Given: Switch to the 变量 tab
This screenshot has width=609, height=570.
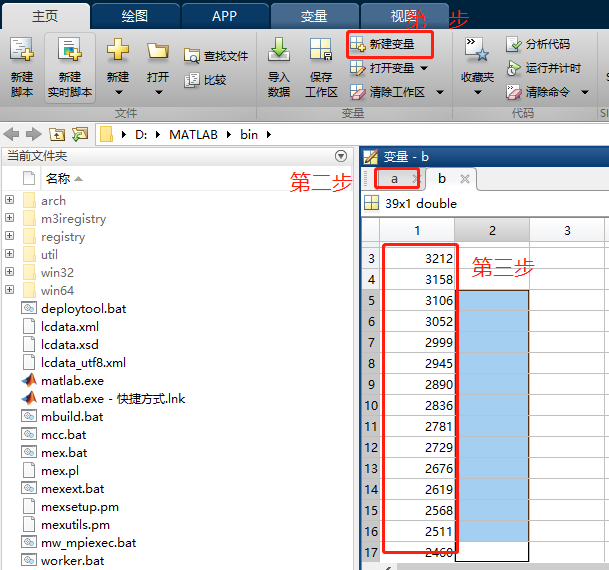Looking at the screenshot, I should [314, 16].
